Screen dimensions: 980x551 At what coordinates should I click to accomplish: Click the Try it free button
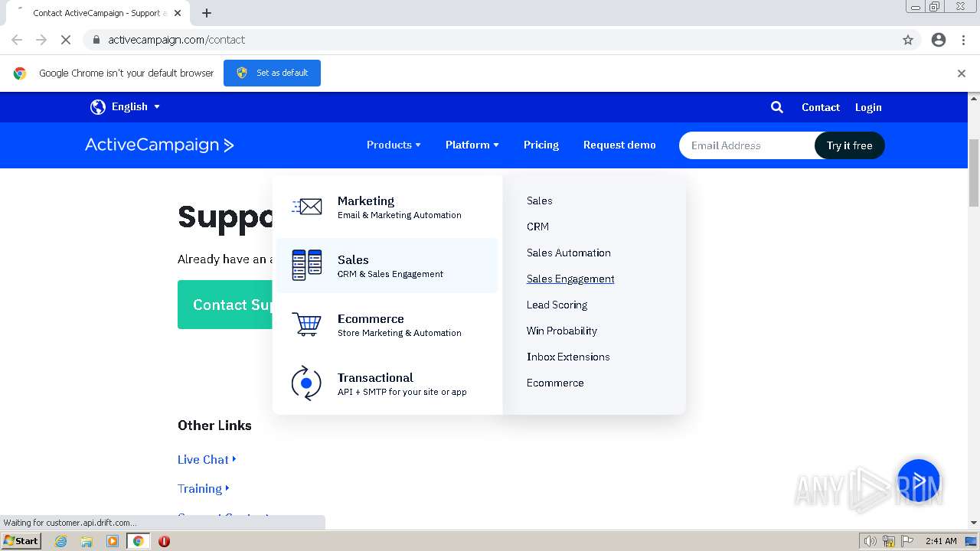[x=849, y=145]
